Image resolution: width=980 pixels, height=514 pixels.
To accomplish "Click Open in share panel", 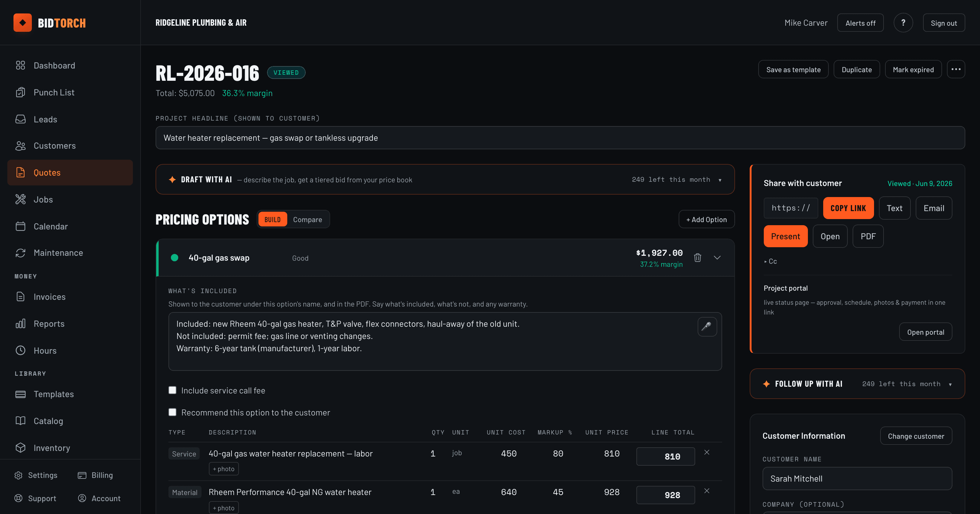I will click(x=830, y=236).
